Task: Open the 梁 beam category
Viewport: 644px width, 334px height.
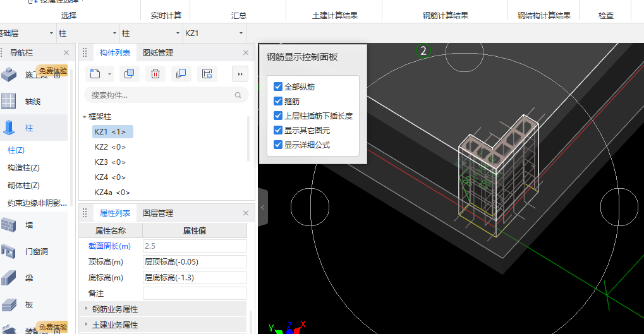Action: coord(33,278)
